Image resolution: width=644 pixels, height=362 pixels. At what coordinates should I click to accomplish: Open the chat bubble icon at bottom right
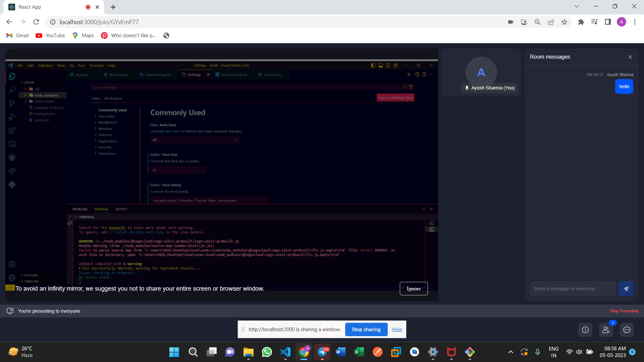point(627,330)
